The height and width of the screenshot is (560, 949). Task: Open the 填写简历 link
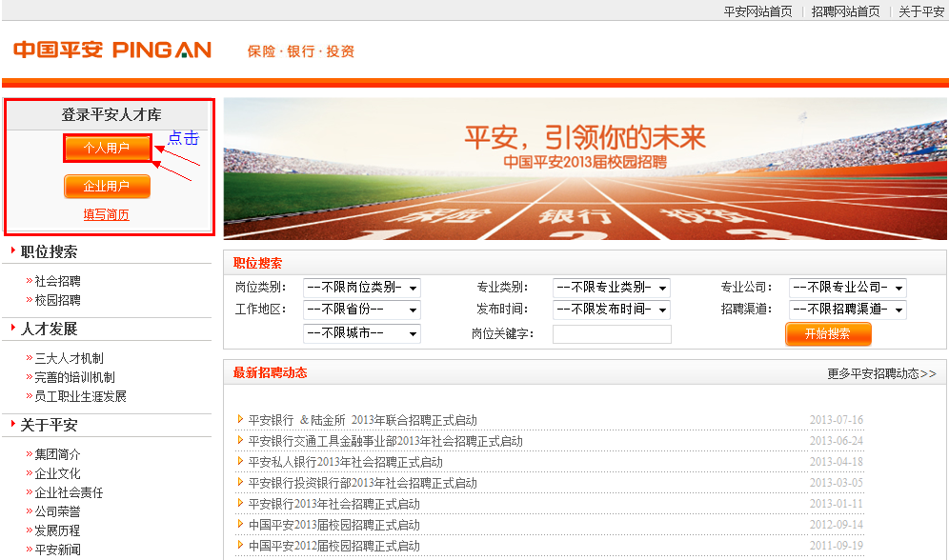coord(106,215)
